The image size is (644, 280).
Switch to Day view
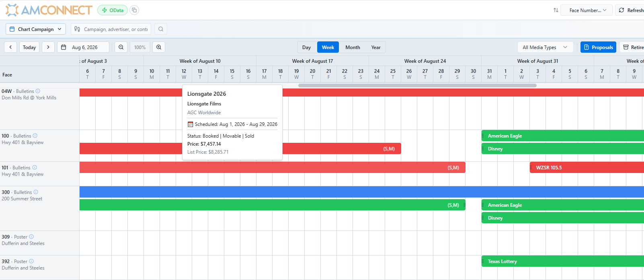(307, 47)
